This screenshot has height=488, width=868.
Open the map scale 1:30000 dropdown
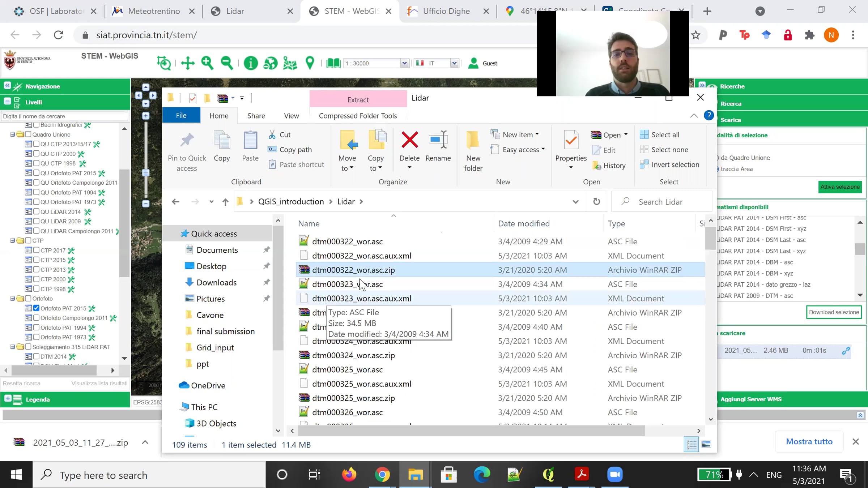click(x=404, y=63)
